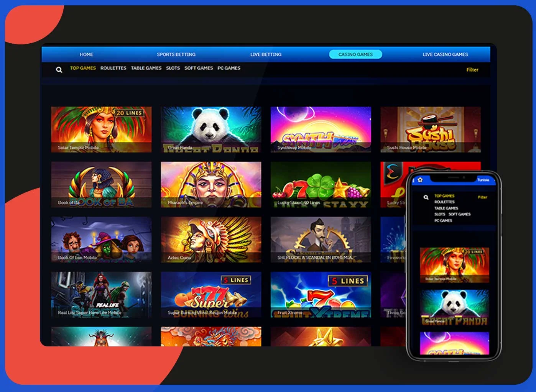Open the LIVE CASINO GAMES tab
The height and width of the screenshot is (392, 536).
point(445,54)
